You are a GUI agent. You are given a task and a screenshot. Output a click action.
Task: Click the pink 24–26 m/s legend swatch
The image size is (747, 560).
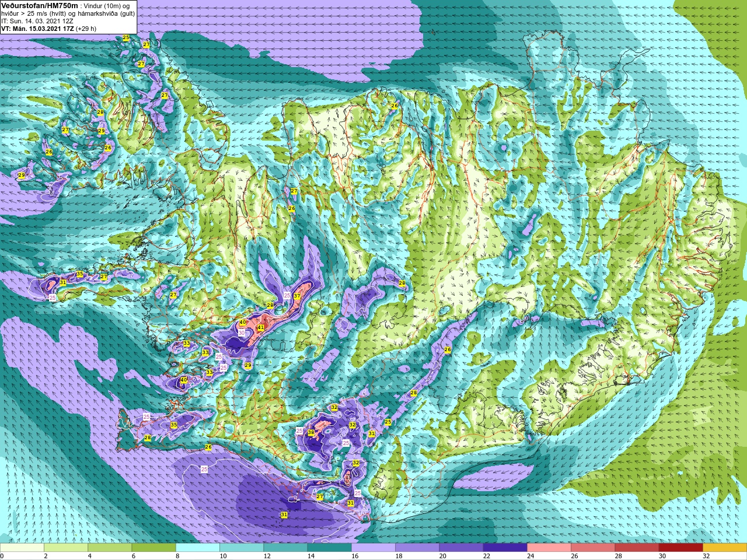pos(549,548)
